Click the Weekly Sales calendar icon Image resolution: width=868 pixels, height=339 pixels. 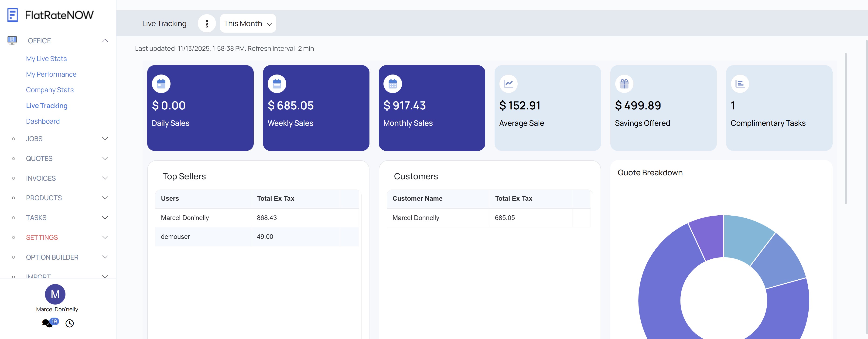277,84
